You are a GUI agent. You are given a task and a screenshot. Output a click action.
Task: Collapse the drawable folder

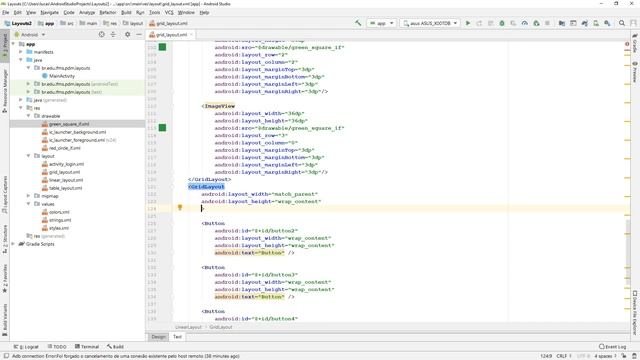(29, 116)
